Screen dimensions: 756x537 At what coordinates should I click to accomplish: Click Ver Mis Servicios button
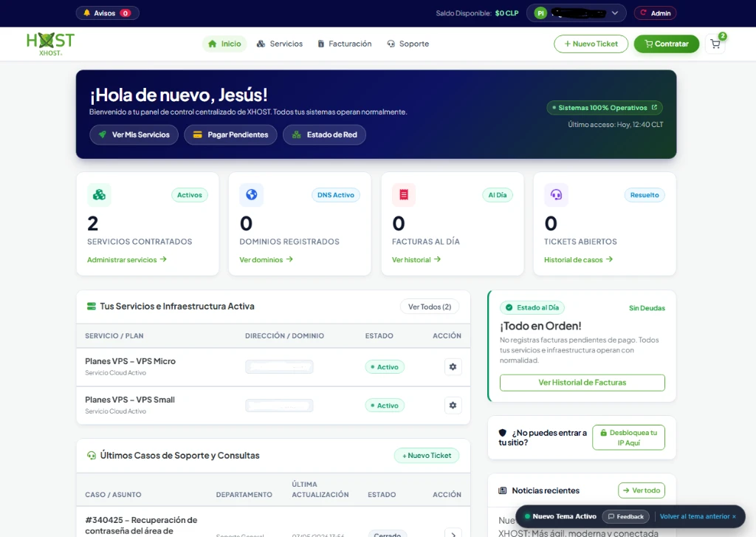click(134, 134)
